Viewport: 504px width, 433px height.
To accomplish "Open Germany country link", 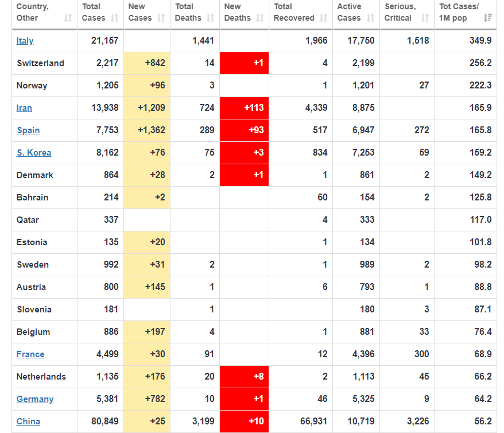I will click(x=35, y=399).
